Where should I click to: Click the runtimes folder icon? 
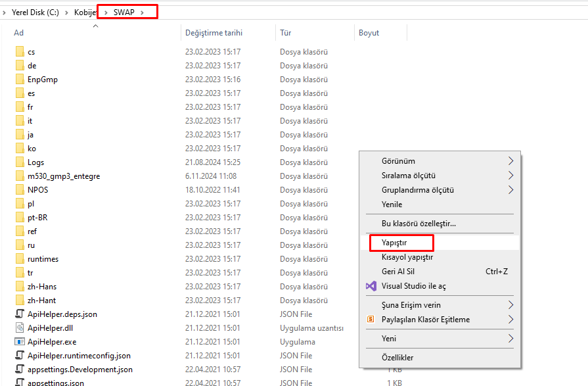pyautogui.click(x=20, y=258)
